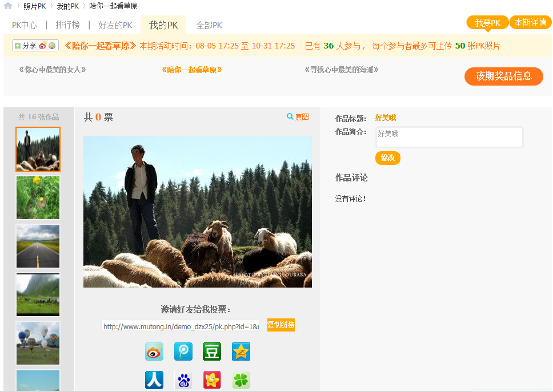Open bold orange 《陪你一起看草原》 topic link
Viewport: 553px width, 392px height.
[x=191, y=70]
